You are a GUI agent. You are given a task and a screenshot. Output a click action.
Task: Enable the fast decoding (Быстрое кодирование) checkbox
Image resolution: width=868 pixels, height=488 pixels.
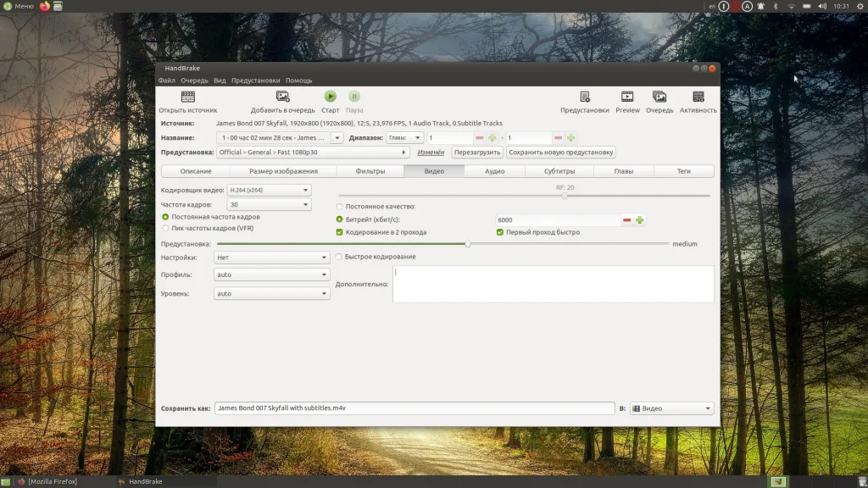pyautogui.click(x=340, y=257)
